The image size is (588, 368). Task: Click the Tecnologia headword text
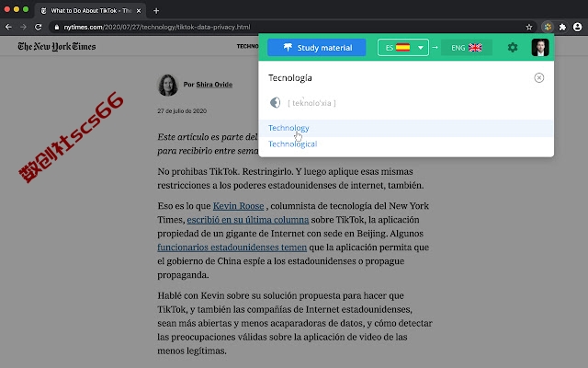coord(290,77)
